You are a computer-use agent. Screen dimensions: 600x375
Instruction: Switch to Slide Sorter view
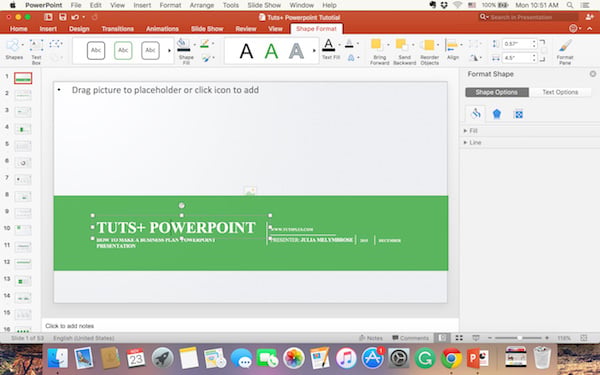pos(459,338)
